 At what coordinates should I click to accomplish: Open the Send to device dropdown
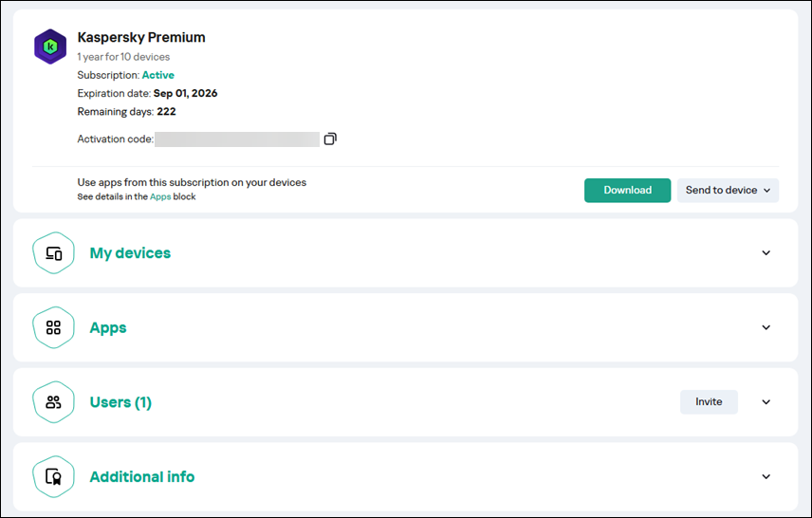pyautogui.click(x=728, y=191)
